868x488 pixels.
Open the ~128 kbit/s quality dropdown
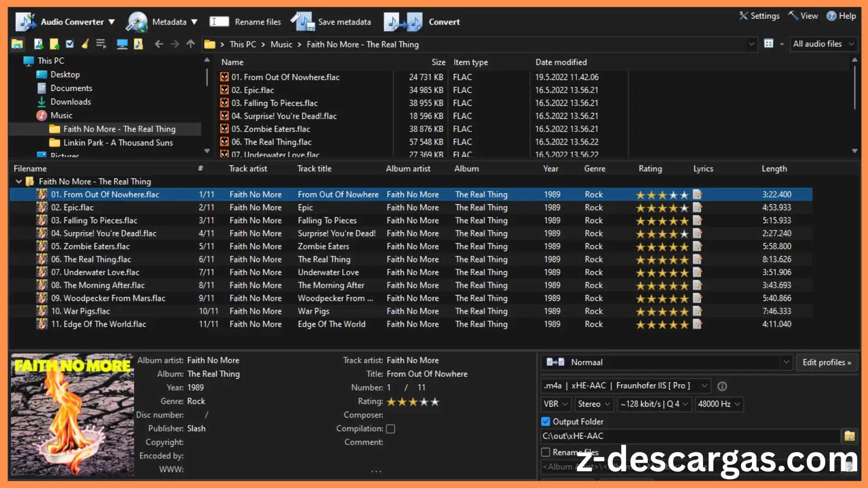(x=685, y=404)
